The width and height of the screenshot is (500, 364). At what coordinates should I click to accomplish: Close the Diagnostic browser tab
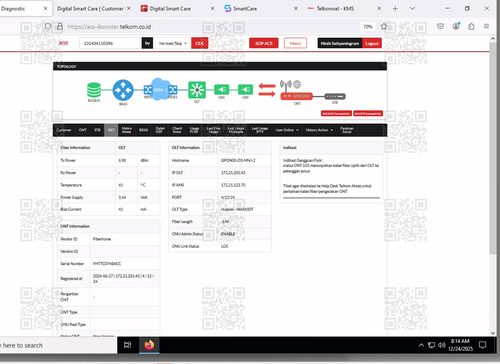[45, 9]
